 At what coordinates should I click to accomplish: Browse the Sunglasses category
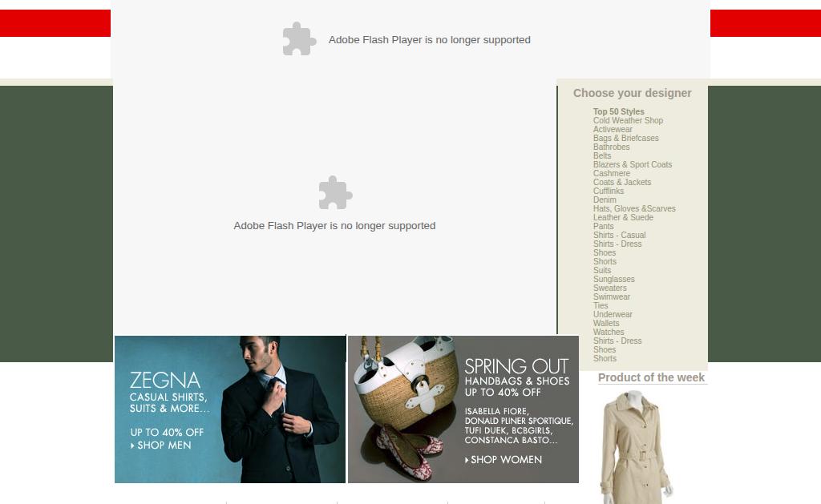613,279
